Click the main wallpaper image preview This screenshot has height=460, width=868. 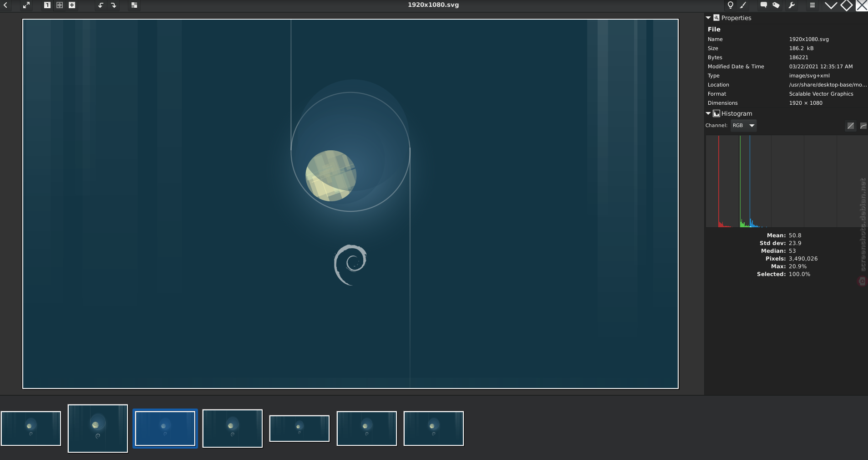[x=350, y=204]
